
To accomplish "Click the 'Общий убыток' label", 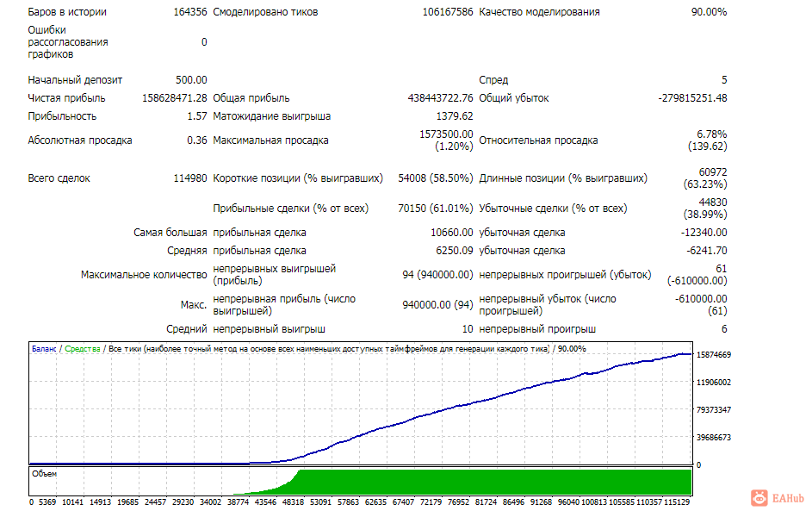I will 514,98.
